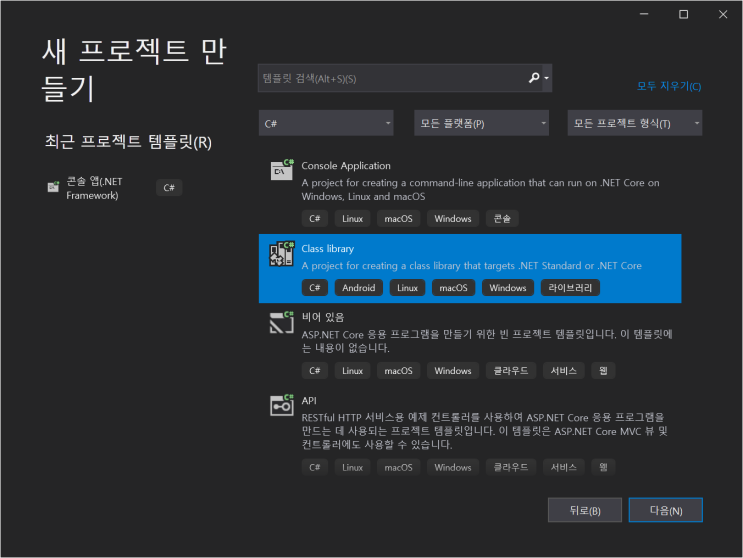The width and height of the screenshot is (743, 558).
Task: Click the 모두 지우기(C) link
Action: coord(669,86)
